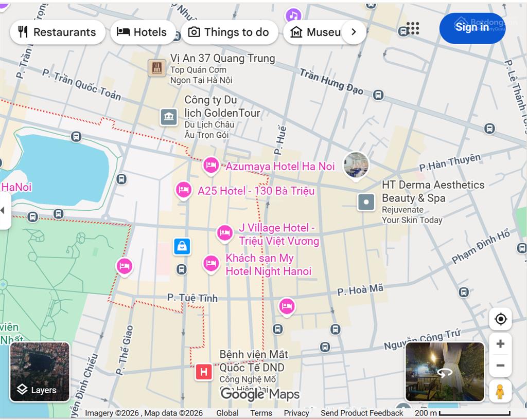Image resolution: width=527 pixels, height=420 pixels.
Task: Open the My Hotel Night Hanoi marker
Action: (211, 263)
